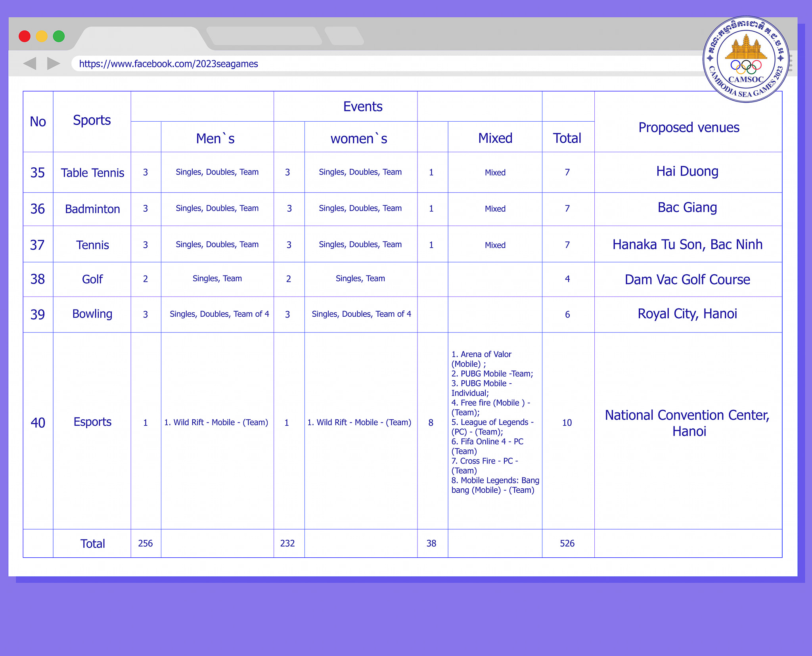Image resolution: width=812 pixels, height=656 pixels.
Task: Click Tennis men's Singles, Doubles, Team
Action: point(217,244)
